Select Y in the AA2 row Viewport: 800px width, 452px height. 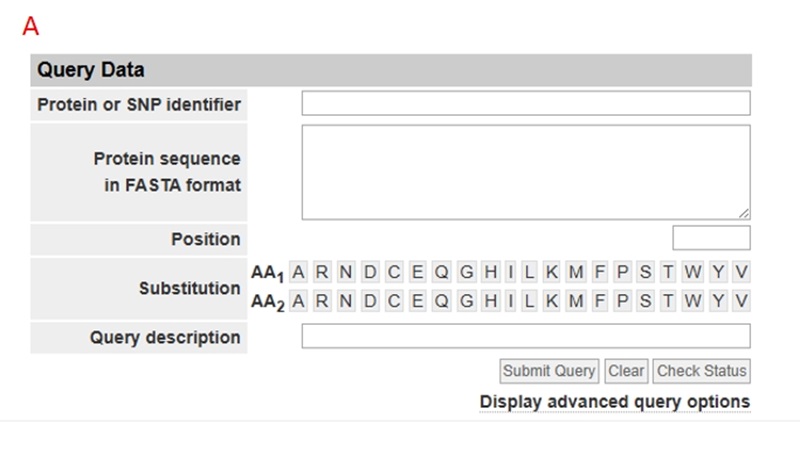718,301
